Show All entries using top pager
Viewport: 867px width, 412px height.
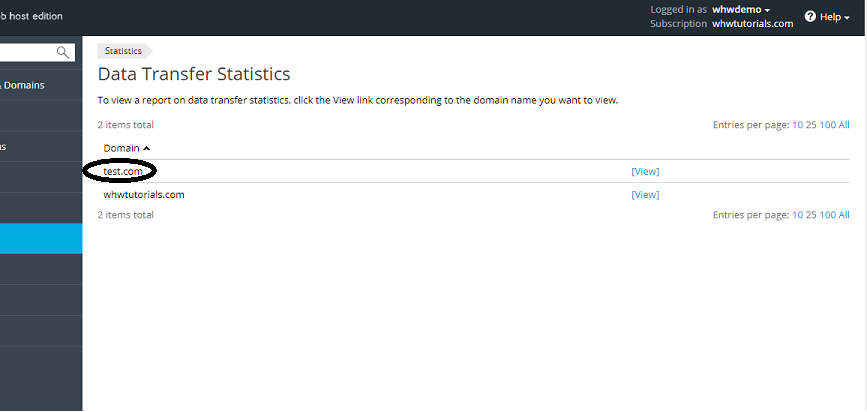[x=844, y=125]
